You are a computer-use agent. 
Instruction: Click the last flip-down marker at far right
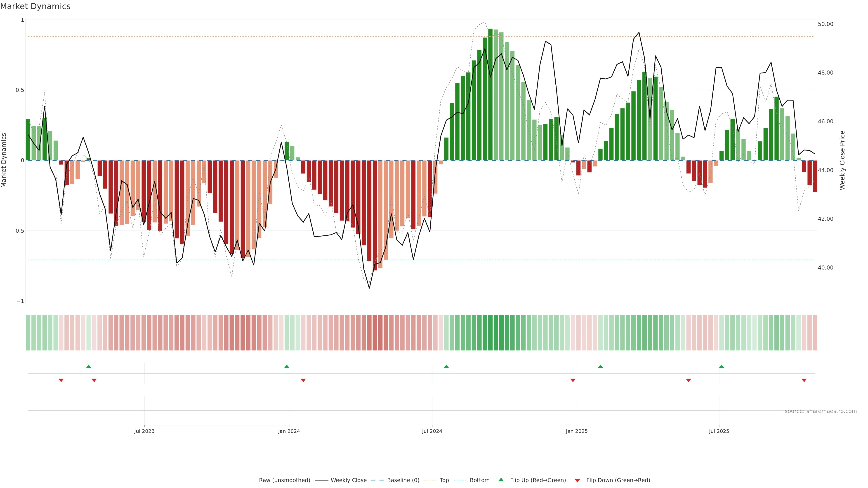pos(804,380)
